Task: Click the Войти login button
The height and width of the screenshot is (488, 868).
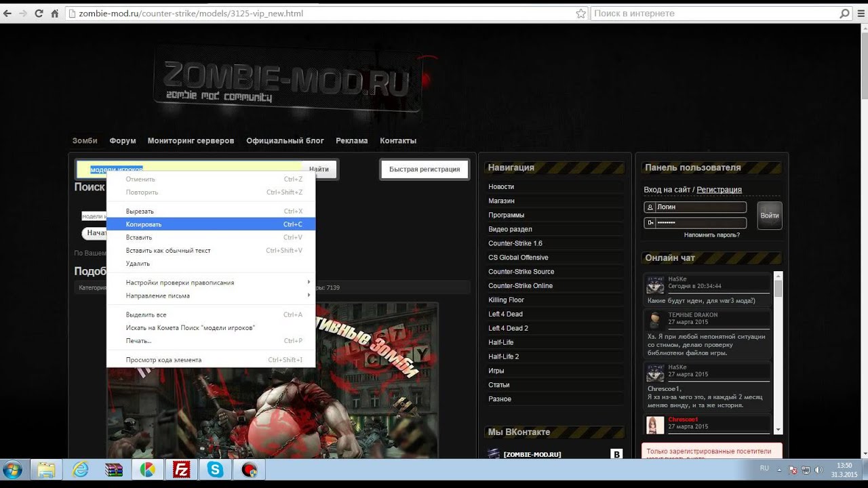Action: (x=770, y=216)
